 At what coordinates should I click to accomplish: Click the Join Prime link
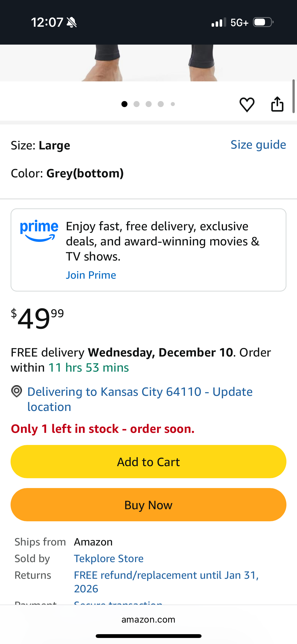(x=91, y=275)
